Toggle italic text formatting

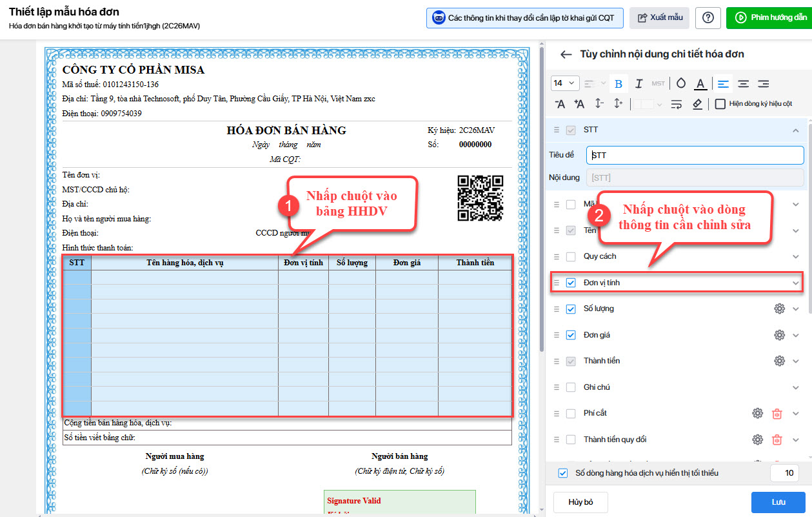(639, 83)
